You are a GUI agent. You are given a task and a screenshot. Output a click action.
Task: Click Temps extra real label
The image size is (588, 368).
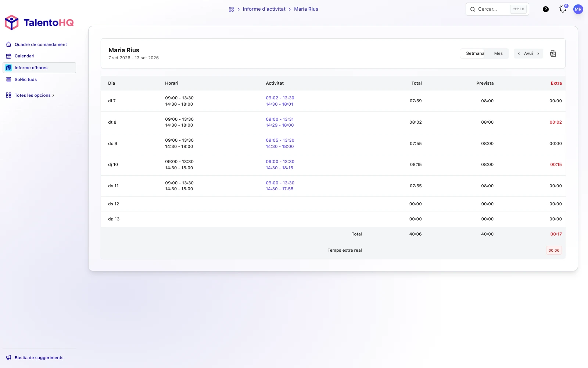point(345,250)
